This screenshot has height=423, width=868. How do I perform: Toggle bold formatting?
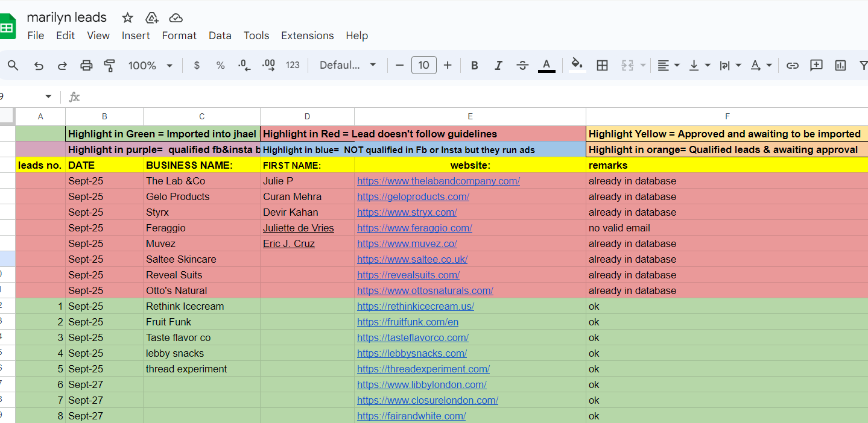(x=474, y=65)
